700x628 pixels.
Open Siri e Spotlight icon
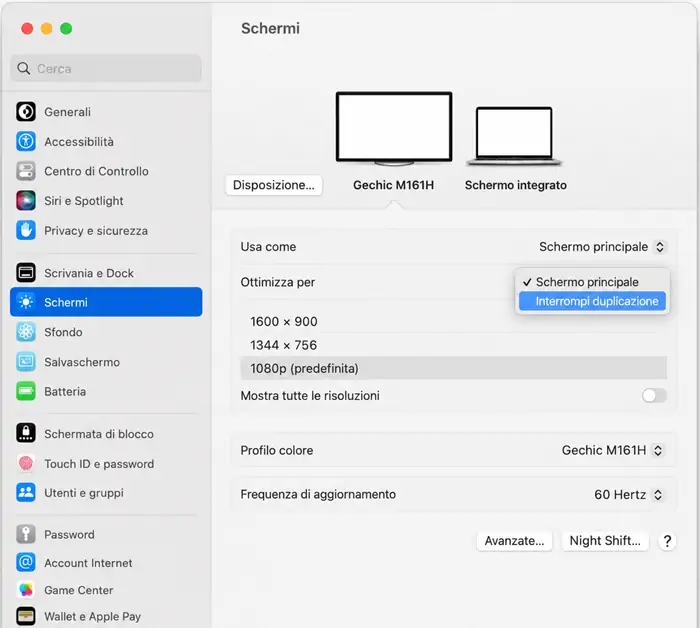26,201
